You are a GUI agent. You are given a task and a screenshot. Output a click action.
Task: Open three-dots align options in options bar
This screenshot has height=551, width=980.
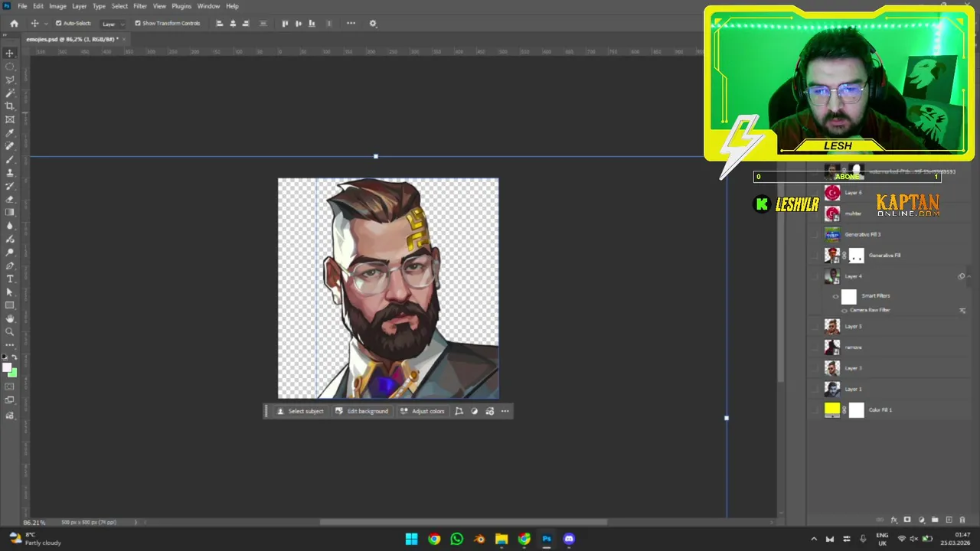click(351, 23)
